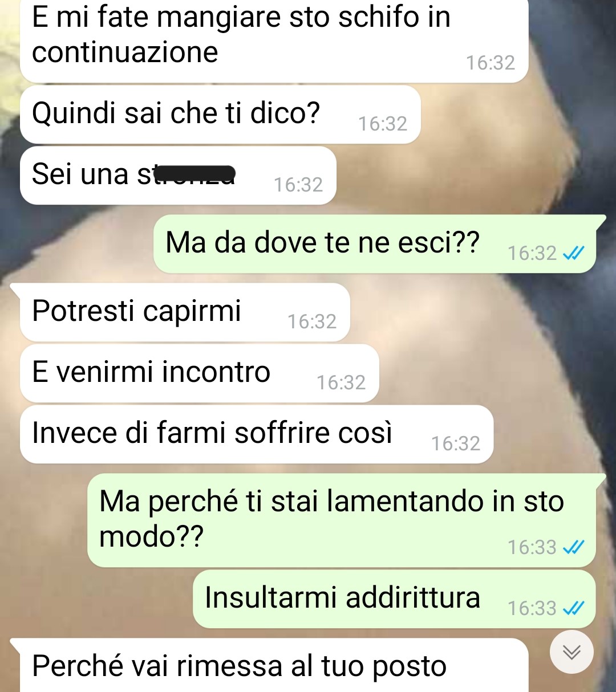
Task: Tap the 'Ma perché ti stai lamentando in sto modo??' bubble
Action: pyautogui.click(x=342, y=520)
